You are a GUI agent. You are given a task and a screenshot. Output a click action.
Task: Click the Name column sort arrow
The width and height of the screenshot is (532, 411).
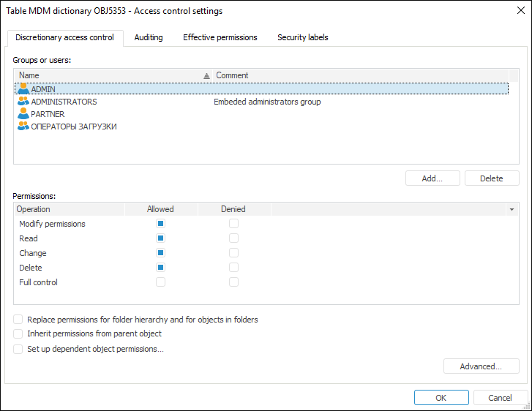[x=206, y=75]
